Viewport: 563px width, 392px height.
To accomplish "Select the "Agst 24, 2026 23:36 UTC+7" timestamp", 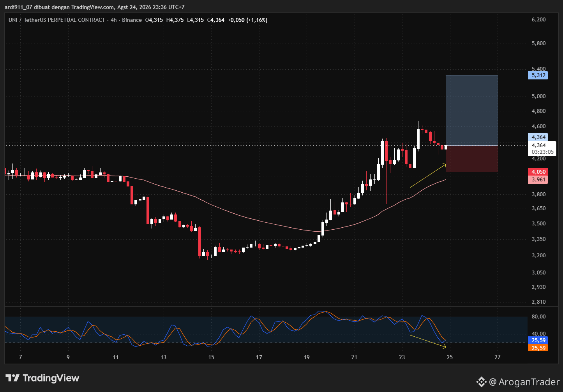I will tap(151, 7).
